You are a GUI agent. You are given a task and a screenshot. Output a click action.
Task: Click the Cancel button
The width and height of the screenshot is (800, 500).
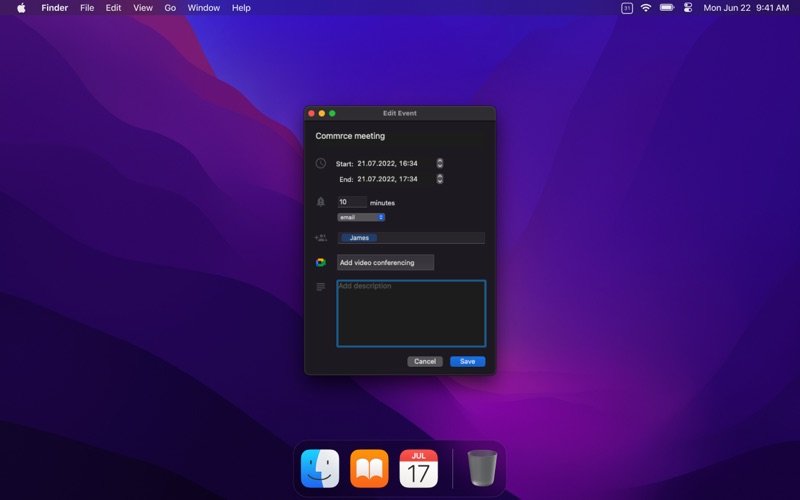(x=424, y=361)
